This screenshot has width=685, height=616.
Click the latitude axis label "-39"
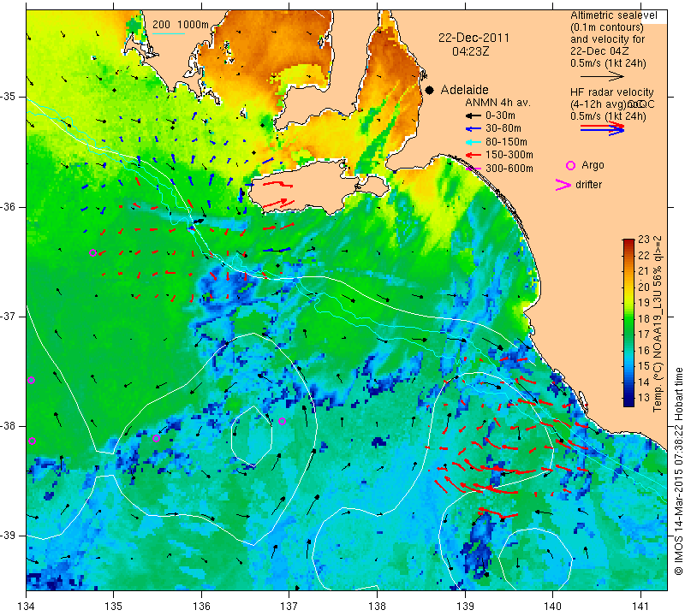coord(8,536)
